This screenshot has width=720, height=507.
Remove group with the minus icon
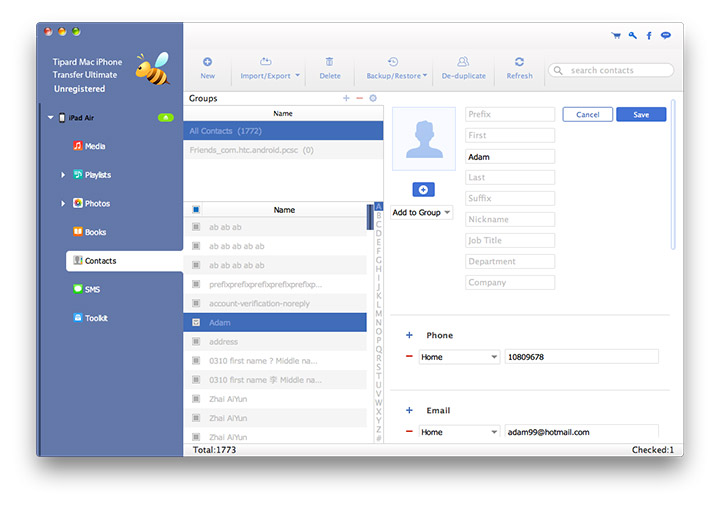pyautogui.click(x=360, y=98)
